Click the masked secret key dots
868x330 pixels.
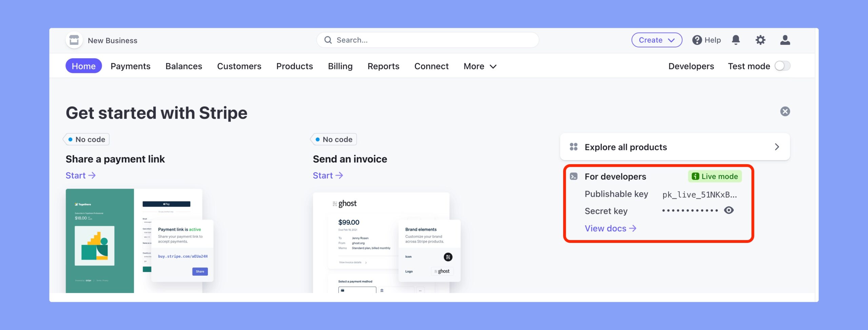click(x=690, y=211)
